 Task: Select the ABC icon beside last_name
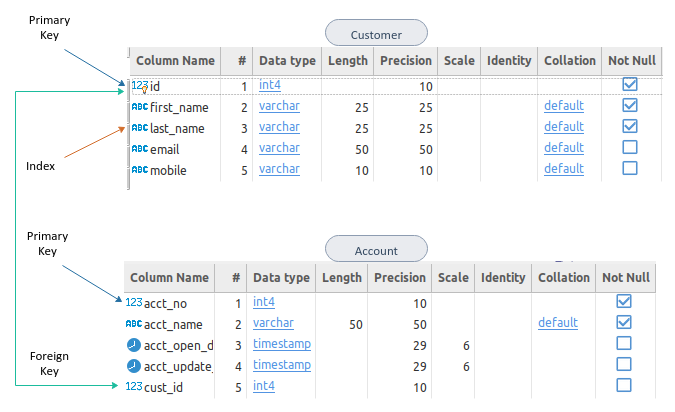coord(139,128)
